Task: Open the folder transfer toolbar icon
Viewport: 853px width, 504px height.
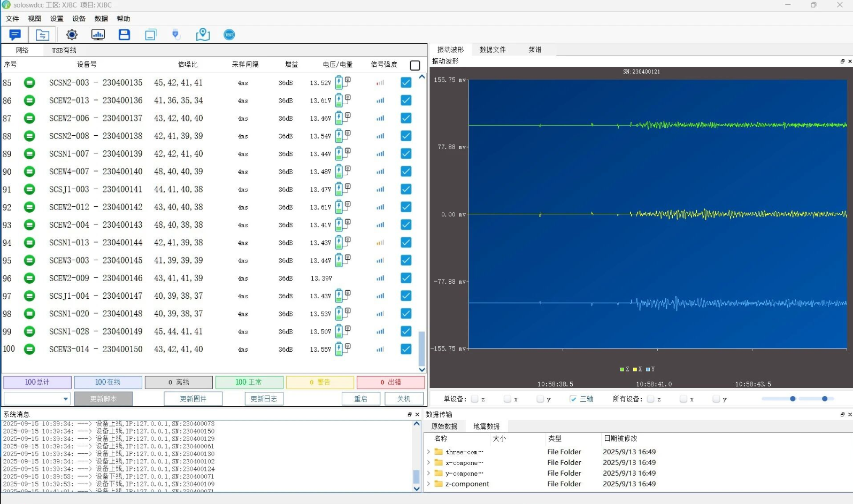Action: (x=42, y=35)
